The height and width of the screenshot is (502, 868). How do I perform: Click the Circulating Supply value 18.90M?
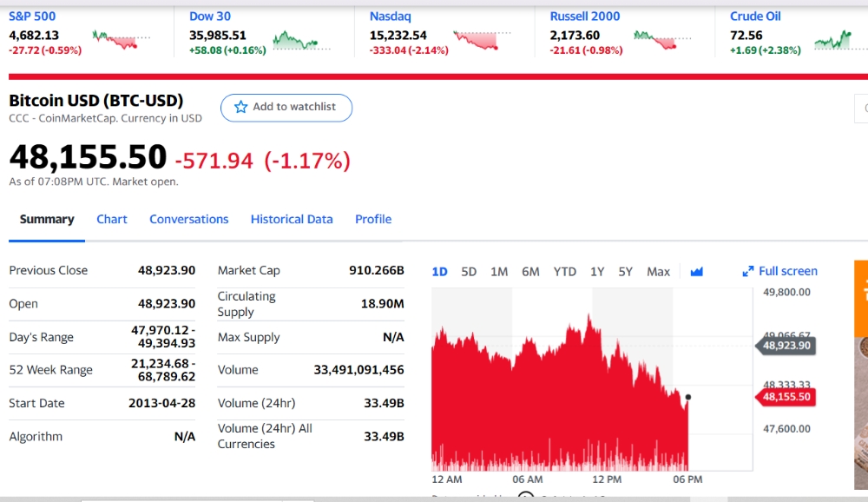pyautogui.click(x=383, y=304)
